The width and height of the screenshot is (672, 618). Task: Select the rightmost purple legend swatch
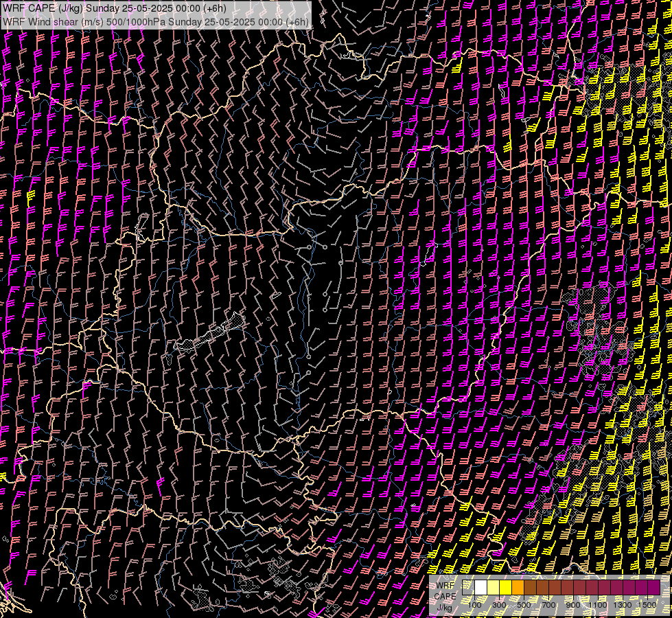coord(654,588)
